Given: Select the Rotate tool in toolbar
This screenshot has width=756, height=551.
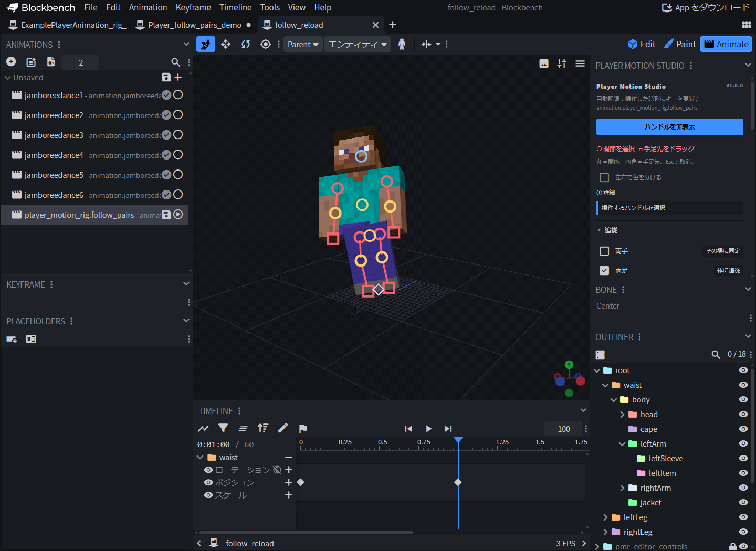Looking at the screenshot, I should (246, 44).
